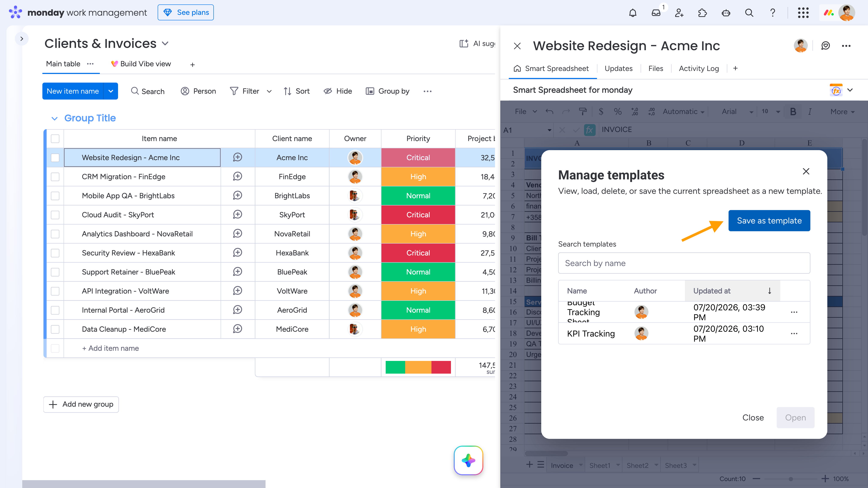Open item panel more options menu
The width and height of the screenshot is (868, 488).
click(846, 46)
